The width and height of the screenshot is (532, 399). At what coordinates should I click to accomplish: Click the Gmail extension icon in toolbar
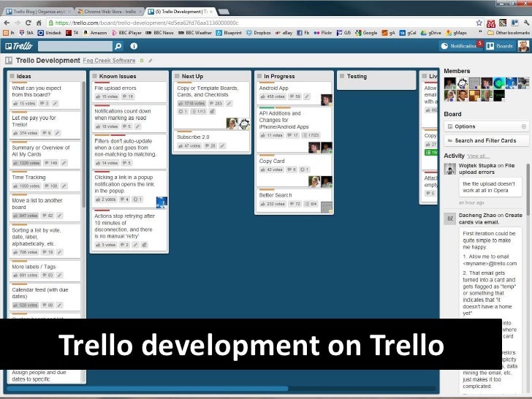coord(491,23)
